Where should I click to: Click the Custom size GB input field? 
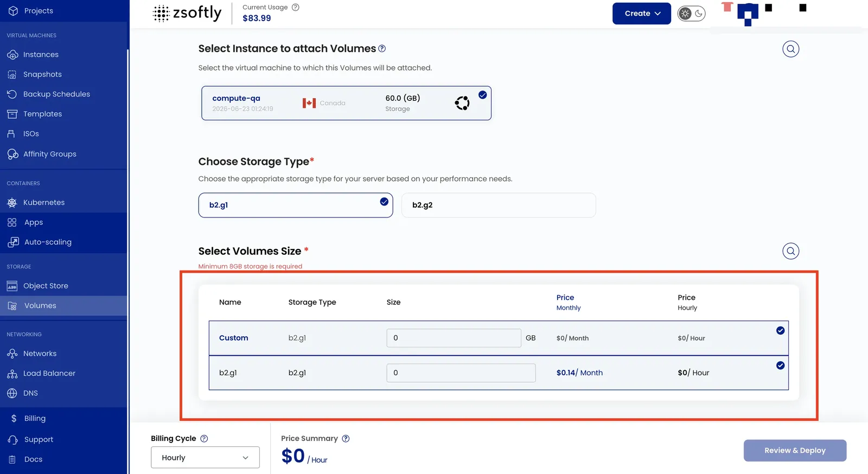(x=454, y=338)
